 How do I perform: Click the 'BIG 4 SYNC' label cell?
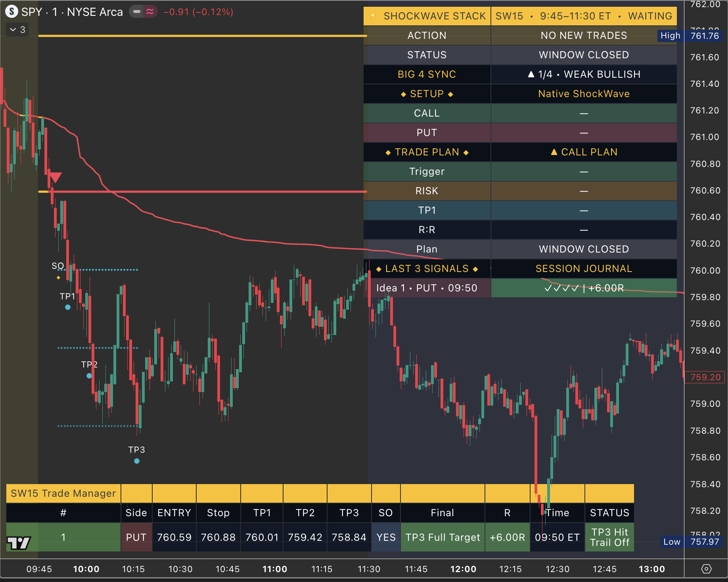[x=427, y=74]
